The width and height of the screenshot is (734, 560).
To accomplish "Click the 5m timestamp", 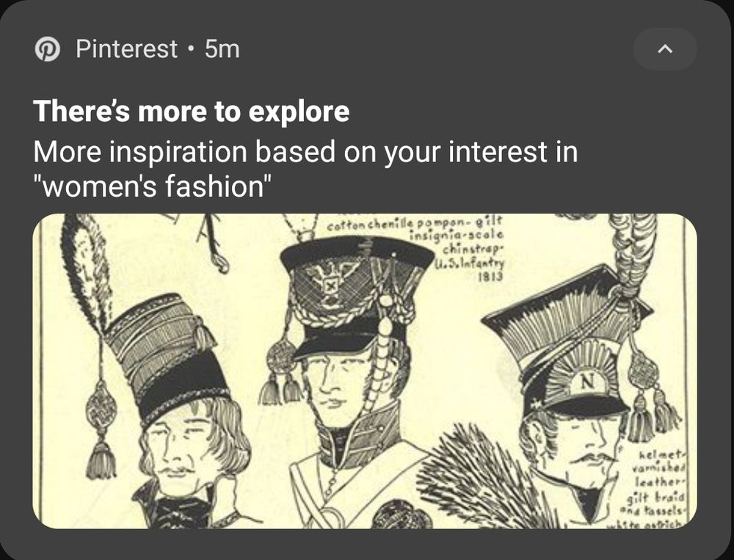I will pos(222,50).
